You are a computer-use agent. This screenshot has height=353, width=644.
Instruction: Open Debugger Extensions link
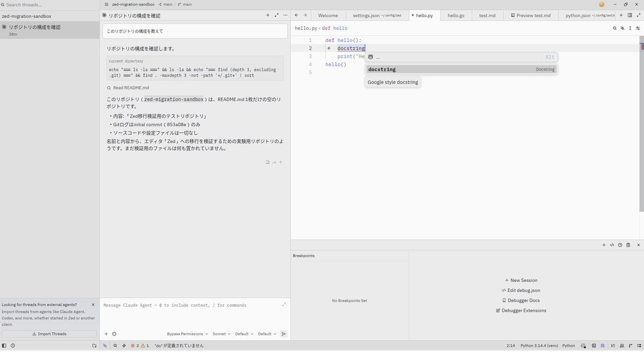(x=521, y=311)
